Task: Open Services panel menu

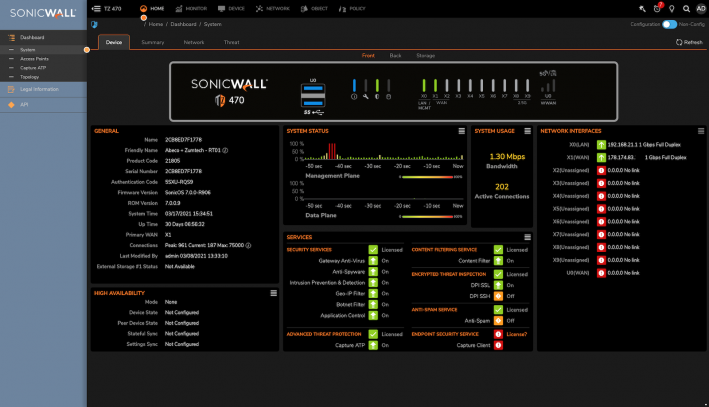Action: [x=528, y=237]
